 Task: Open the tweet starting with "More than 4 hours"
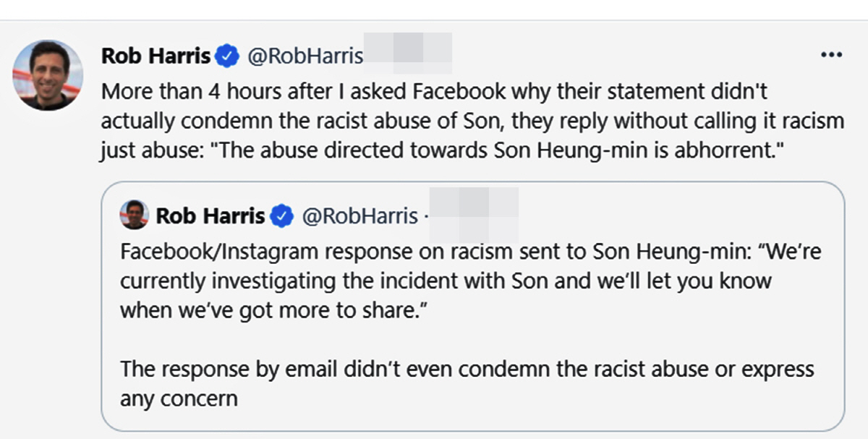pos(472,121)
